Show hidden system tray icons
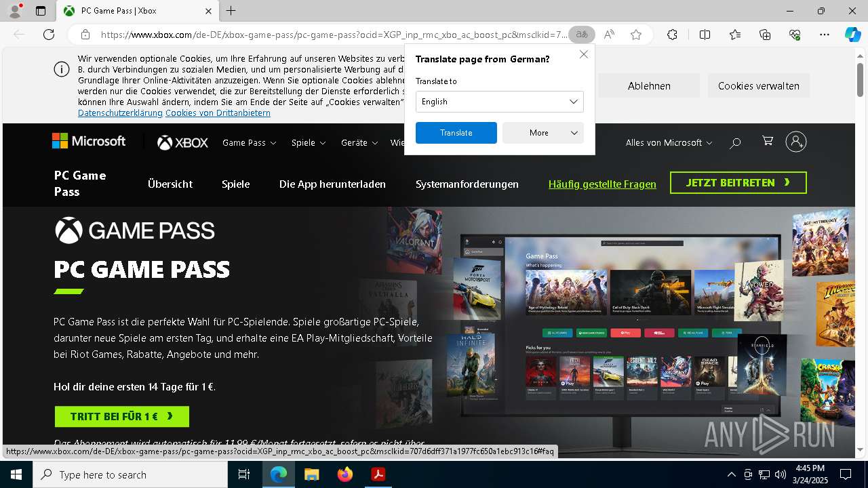The image size is (868, 488). point(731,474)
